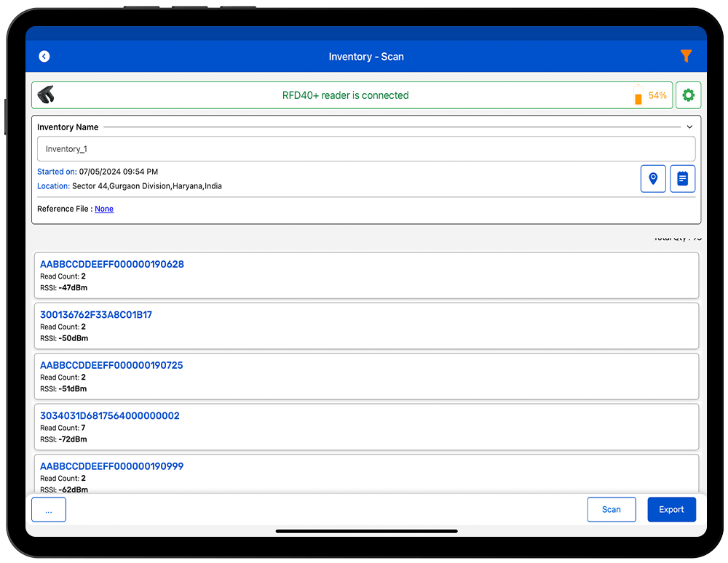Viewport: 728px width, 563px height.
Task: Tap the RFID reader device icon
Action: [46, 95]
